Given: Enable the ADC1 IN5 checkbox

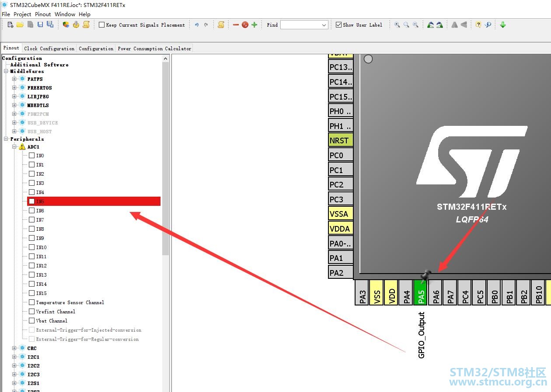Looking at the screenshot, I should coord(31,201).
